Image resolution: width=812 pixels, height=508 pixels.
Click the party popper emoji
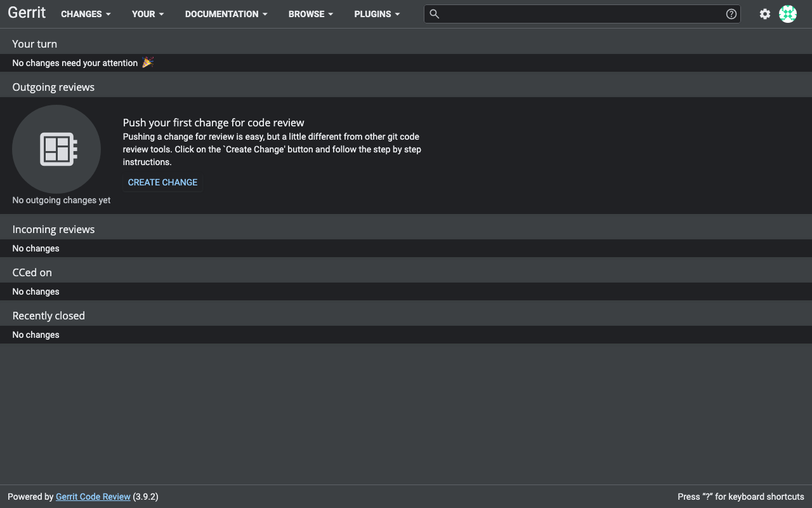pyautogui.click(x=148, y=62)
